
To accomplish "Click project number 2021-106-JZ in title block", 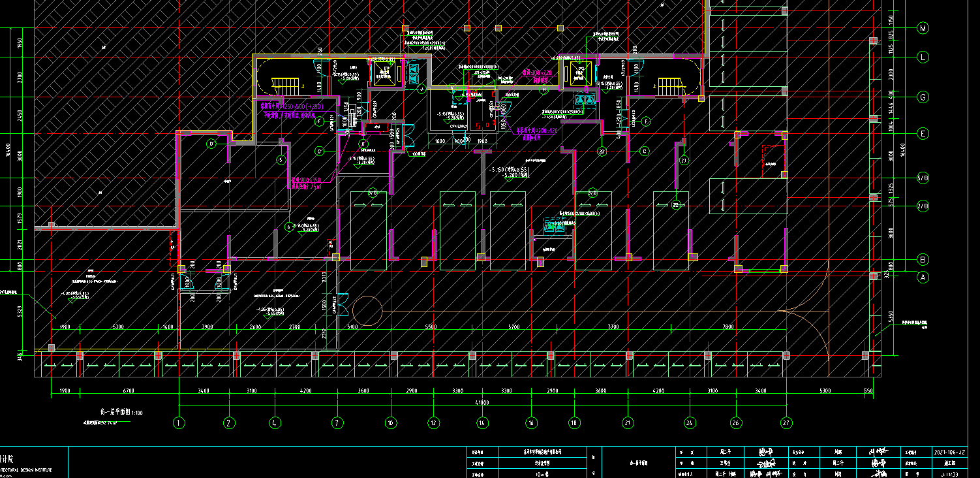I will tap(949, 452).
